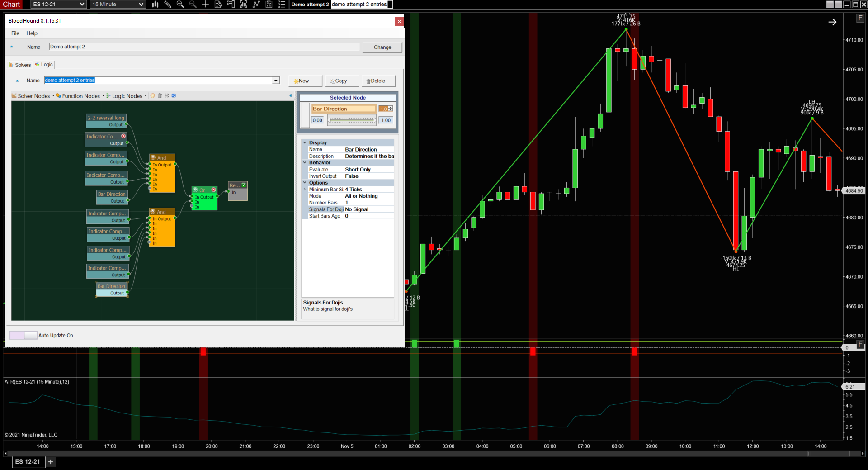Click the Change button
Screen dimensions: 868x470
tap(382, 47)
